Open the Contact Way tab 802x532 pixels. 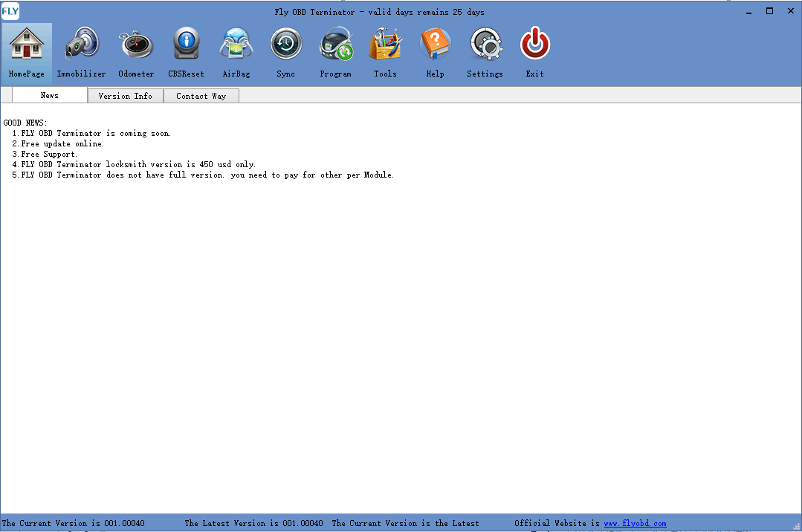click(201, 96)
